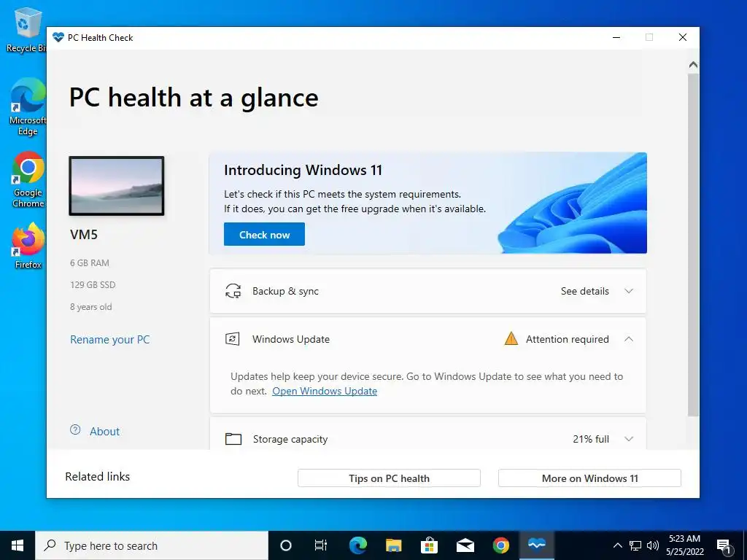747x560 pixels.
Task: Expand the Backup & sync section chevron
Action: 629,291
